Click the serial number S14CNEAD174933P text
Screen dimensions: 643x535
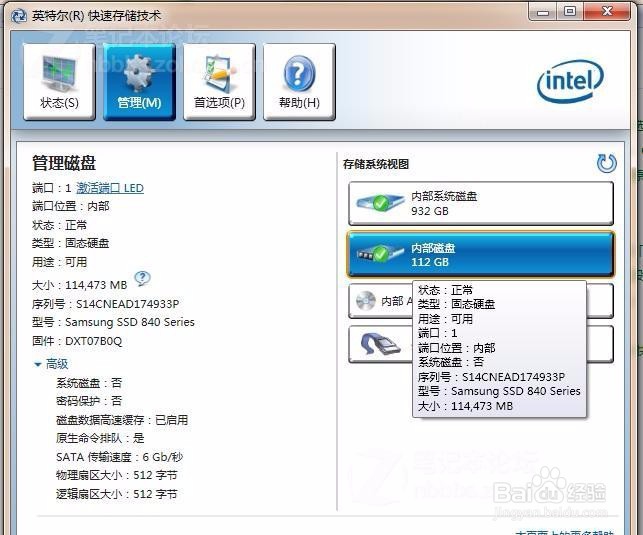point(128,304)
